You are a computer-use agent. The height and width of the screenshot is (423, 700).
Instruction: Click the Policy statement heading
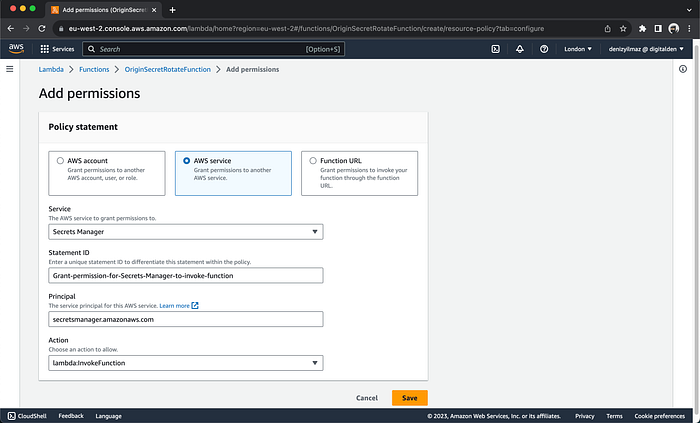(x=83, y=127)
